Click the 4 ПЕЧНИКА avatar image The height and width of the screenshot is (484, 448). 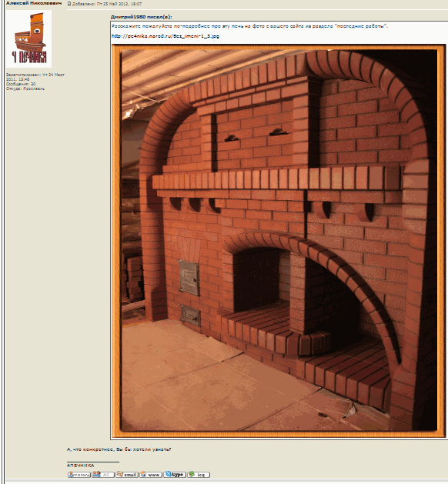pyautogui.click(x=28, y=39)
